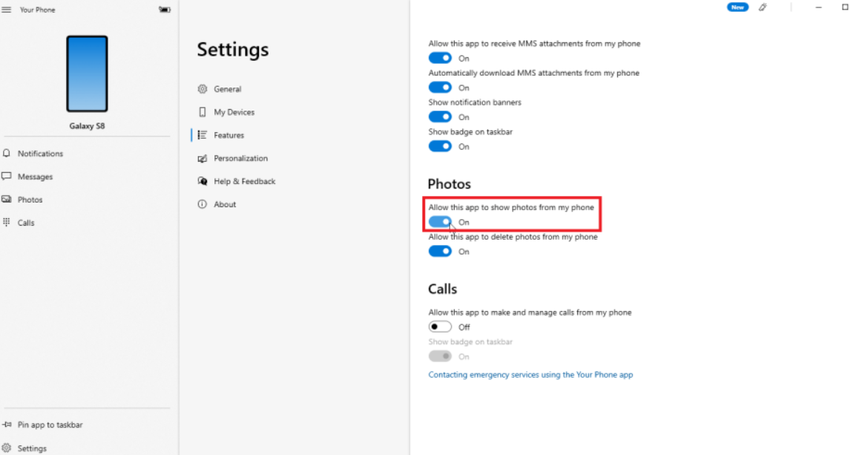Pin app to taskbar

(x=50, y=425)
